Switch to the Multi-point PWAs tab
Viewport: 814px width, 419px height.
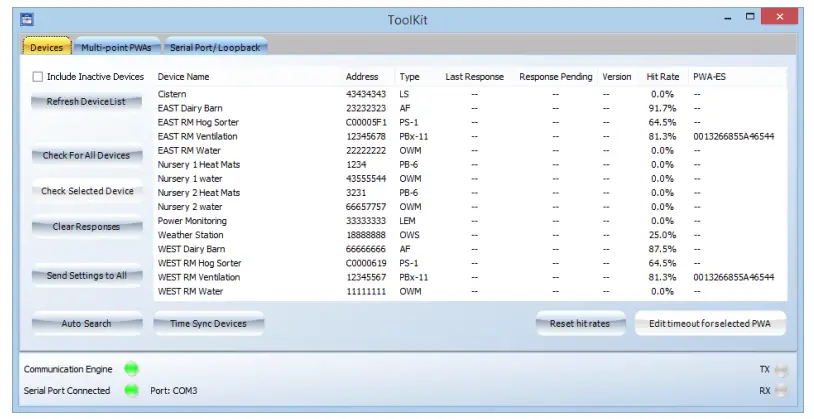click(114, 47)
